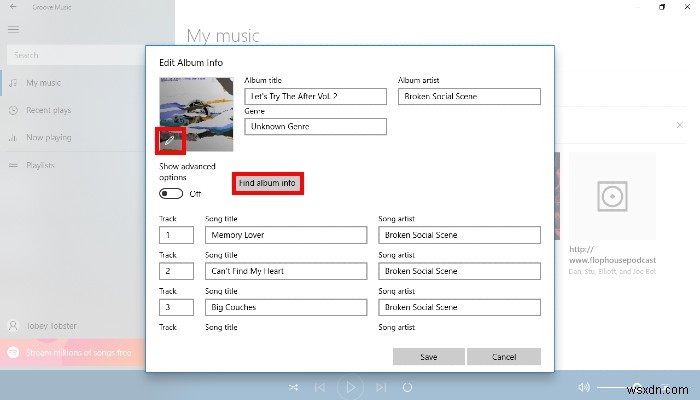700x400 pixels.
Task: Open Now playing in sidebar
Action: [x=74, y=138]
